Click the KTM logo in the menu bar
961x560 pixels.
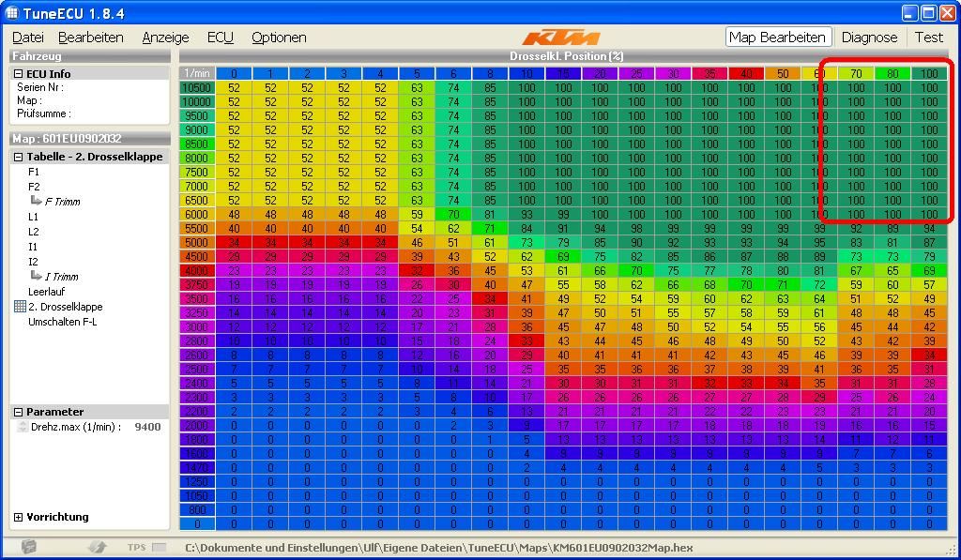pyautogui.click(x=560, y=38)
